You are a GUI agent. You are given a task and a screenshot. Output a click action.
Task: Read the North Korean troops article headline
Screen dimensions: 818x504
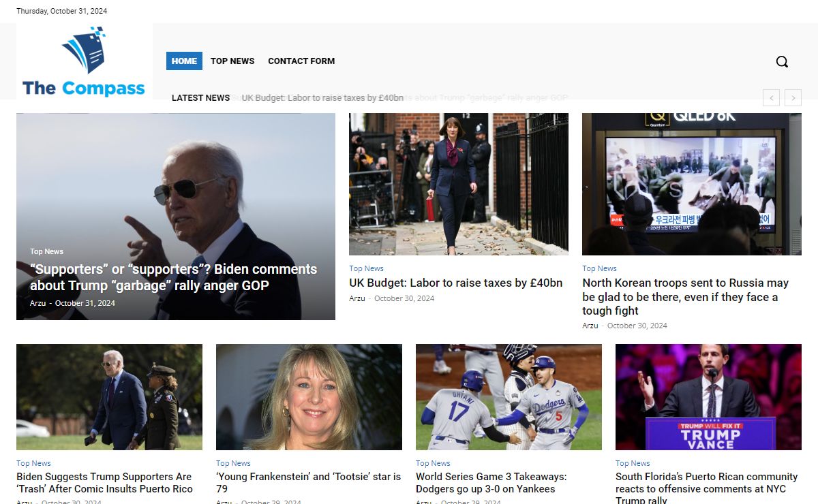685,296
